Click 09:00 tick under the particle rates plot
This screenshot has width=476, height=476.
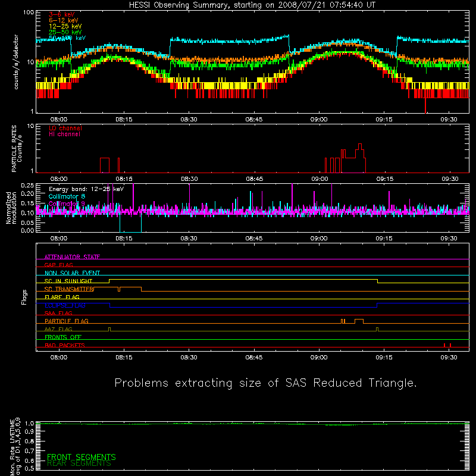(x=320, y=179)
